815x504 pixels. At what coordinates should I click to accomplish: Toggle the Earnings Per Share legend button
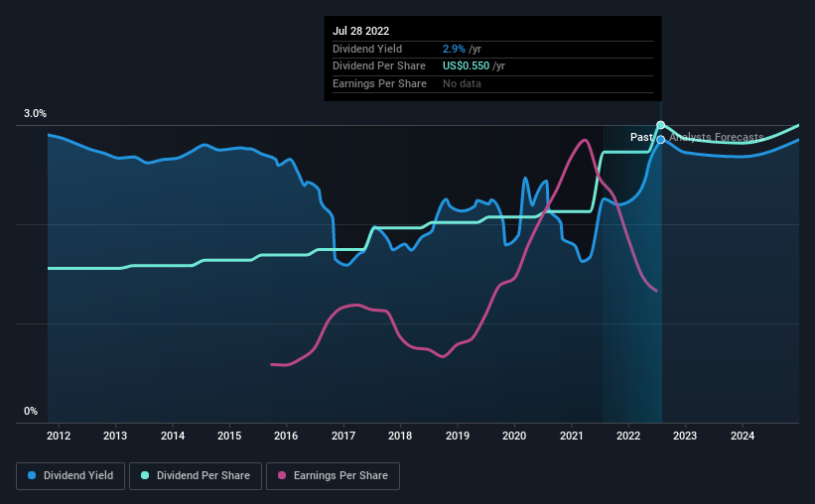click(333, 476)
